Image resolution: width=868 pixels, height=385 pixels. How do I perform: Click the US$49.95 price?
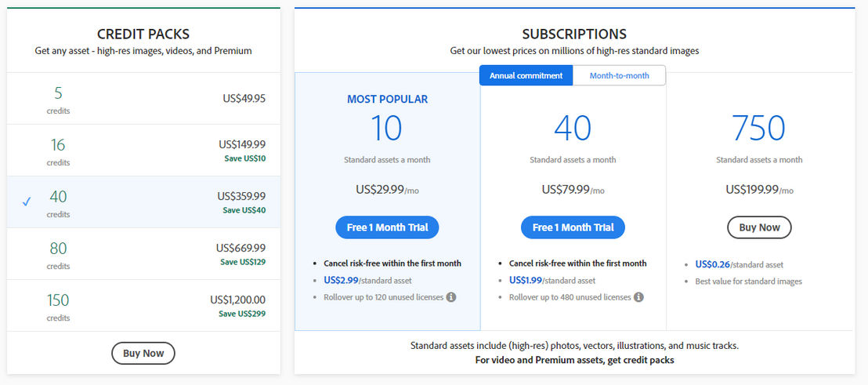(x=244, y=99)
